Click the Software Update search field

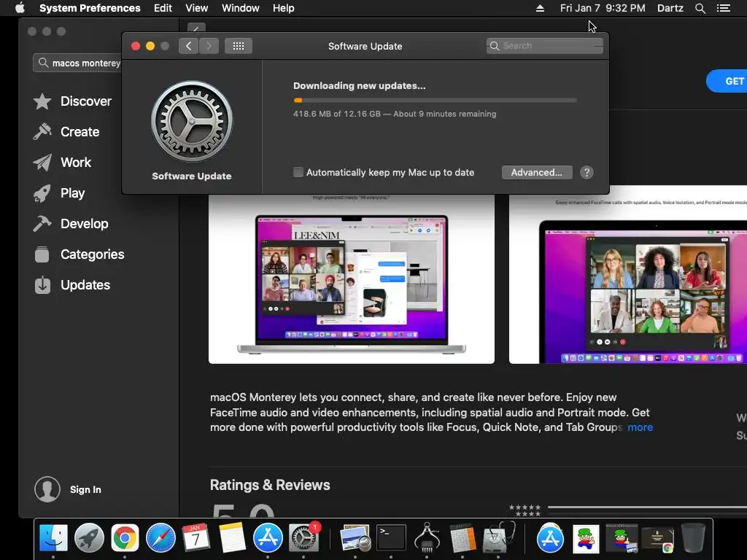point(544,46)
